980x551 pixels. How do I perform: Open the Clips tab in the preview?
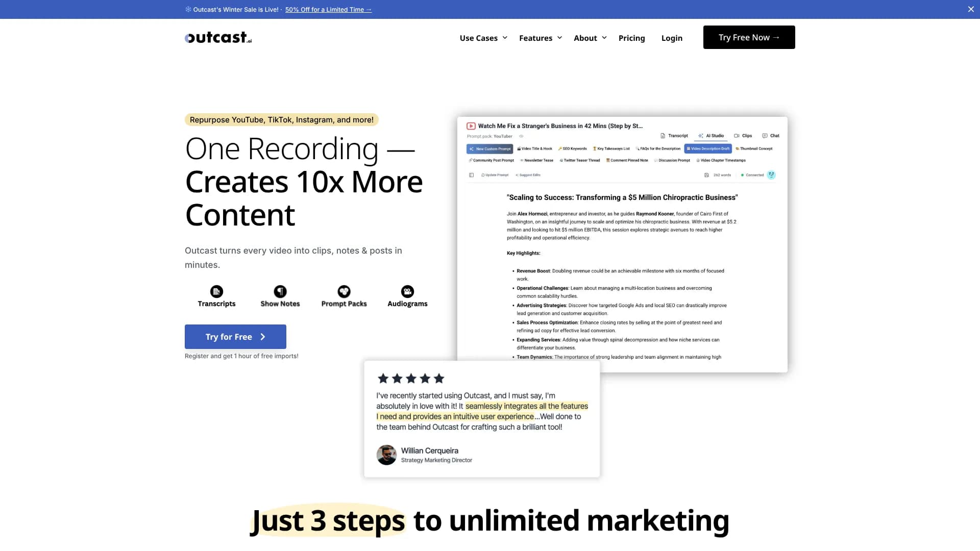[x=743, y=136]
